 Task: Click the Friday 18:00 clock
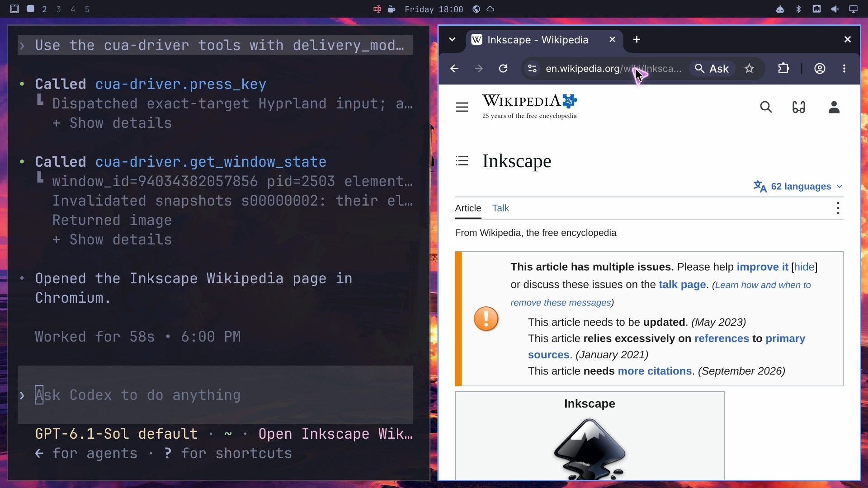coord(434,9)
